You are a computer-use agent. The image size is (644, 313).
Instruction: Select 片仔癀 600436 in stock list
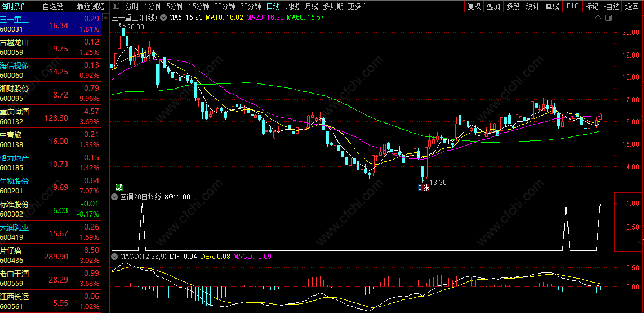[x=51, y=255]
